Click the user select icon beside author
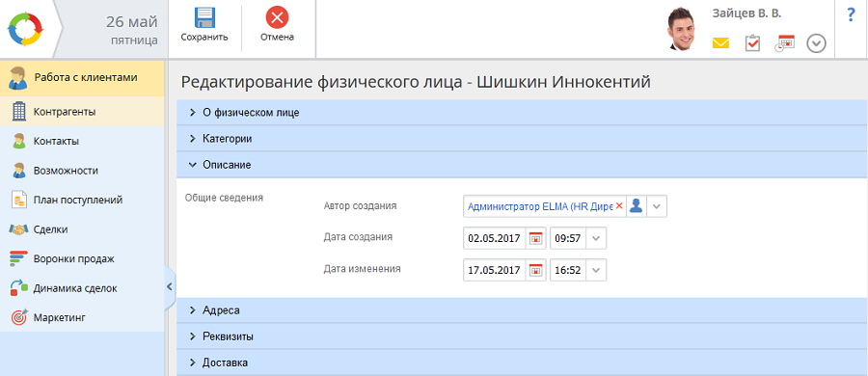Viewport: 868px width, 376px height. pos(637,206)
